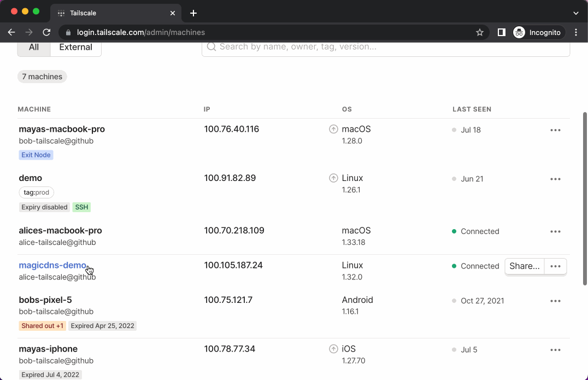Open the Chrome three-dot menu
Screen dimensions: 588x380
pyautogui.click(x=576, y=32)
